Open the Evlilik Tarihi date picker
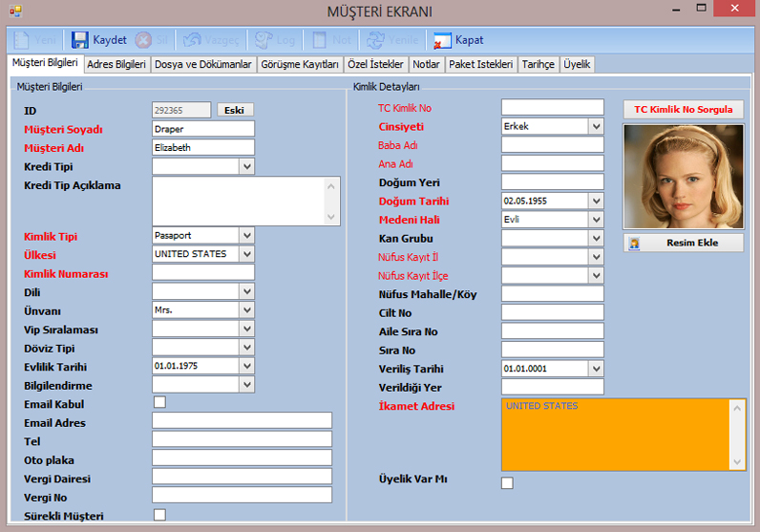The image size is (760, 532). (x=246, y=366)
